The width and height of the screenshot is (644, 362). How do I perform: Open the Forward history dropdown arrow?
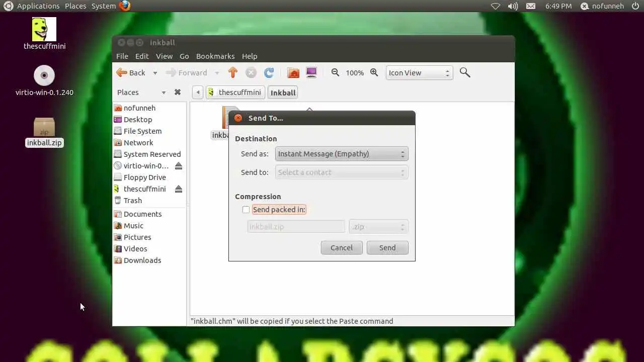coord(217,73)
